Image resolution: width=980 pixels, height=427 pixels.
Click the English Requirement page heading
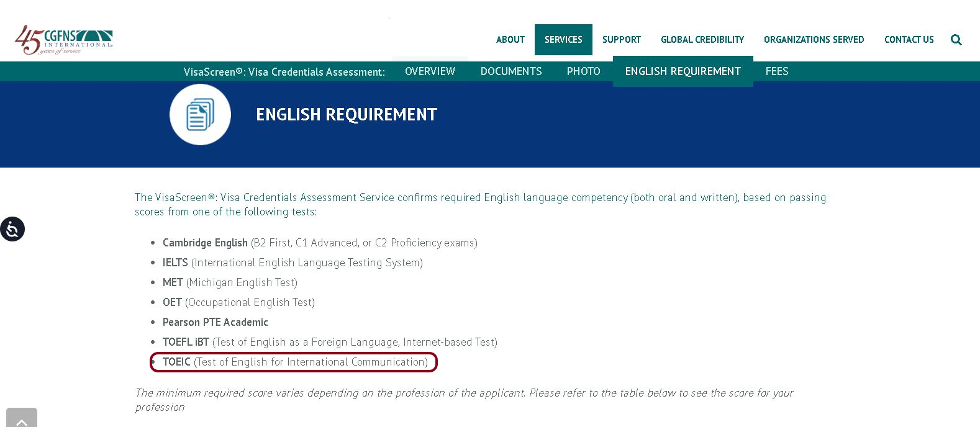pyautogui.click(x=347, y=115)
